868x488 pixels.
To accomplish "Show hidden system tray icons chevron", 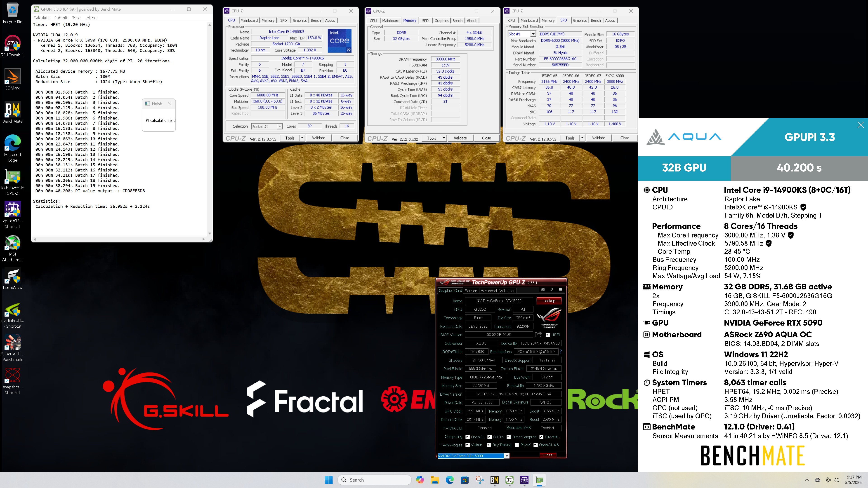I will coord(806,480).
